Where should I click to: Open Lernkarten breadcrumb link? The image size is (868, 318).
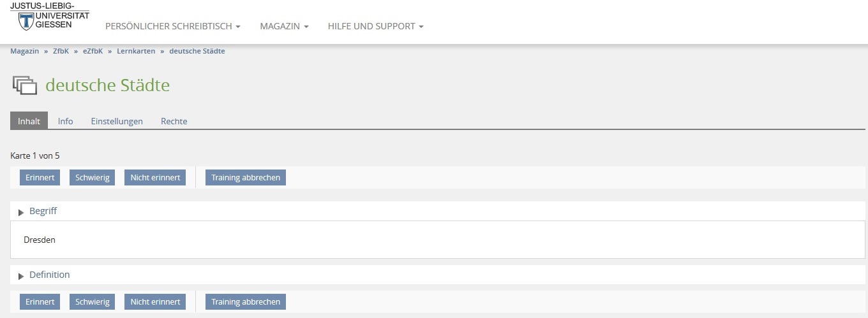[136, 51]
